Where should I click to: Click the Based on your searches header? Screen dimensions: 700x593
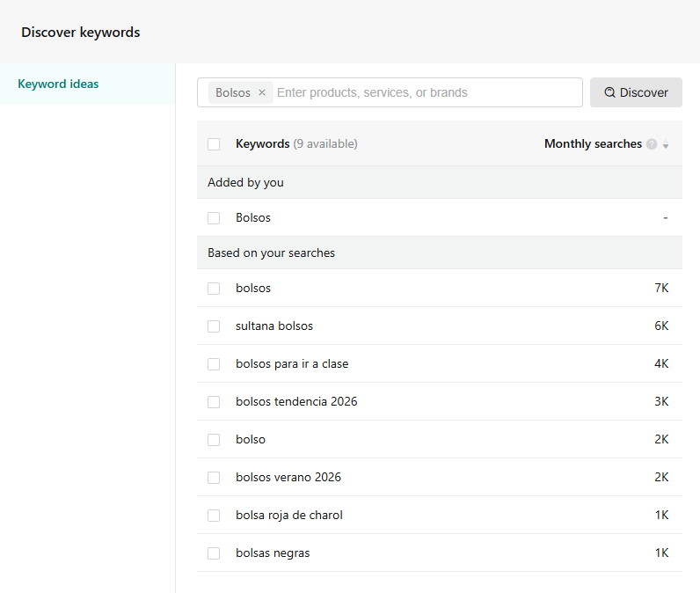click(x=440, y=253)
